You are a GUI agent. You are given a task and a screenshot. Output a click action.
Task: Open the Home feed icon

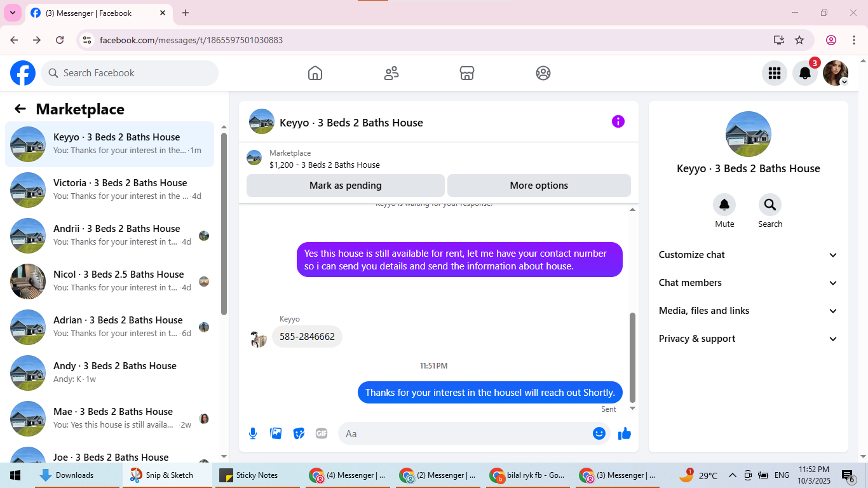(x=315, y=73)
